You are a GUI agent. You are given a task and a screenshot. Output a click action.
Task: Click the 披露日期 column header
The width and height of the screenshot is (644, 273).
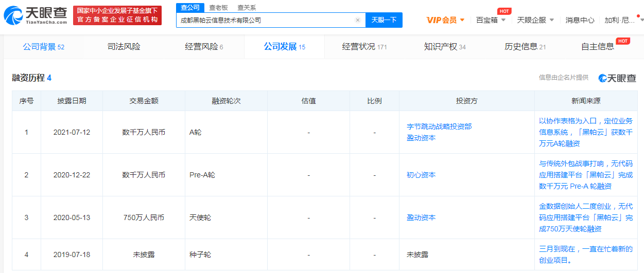[72, 101]
